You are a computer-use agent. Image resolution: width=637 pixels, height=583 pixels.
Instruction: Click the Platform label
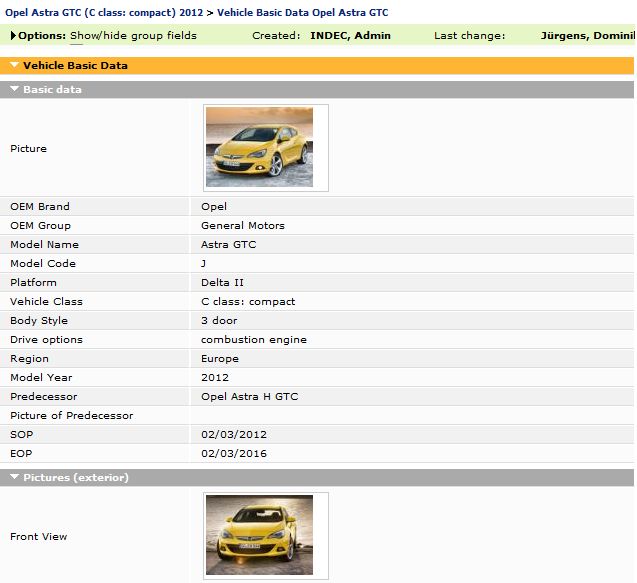(33, 283)
